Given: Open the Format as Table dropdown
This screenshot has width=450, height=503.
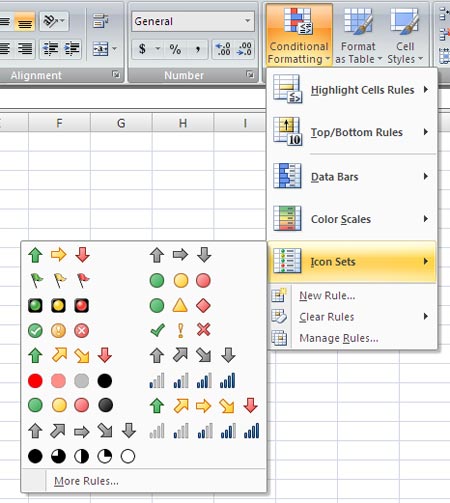Looking at the screenshot, I should (x=358, y=36).
